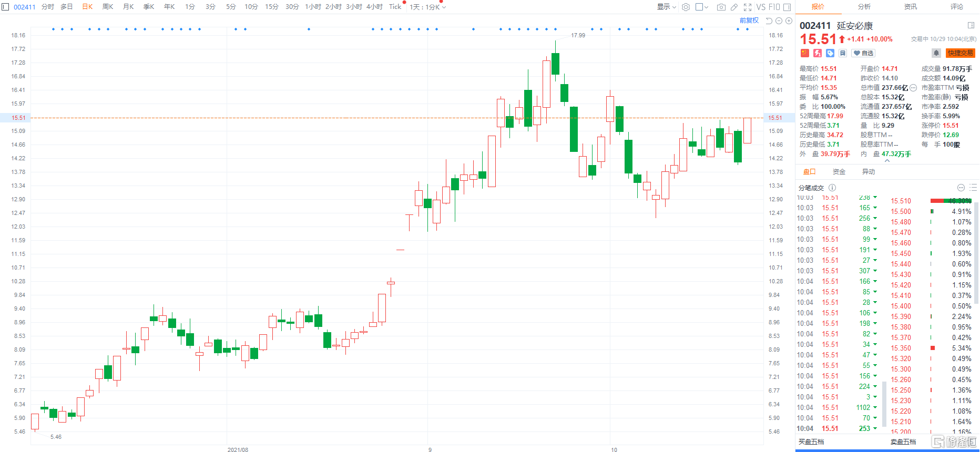The height and width of the screenshot is (452, 980).
Task: Click the 1102 volume trade row
Action: [x=837, y=407]
